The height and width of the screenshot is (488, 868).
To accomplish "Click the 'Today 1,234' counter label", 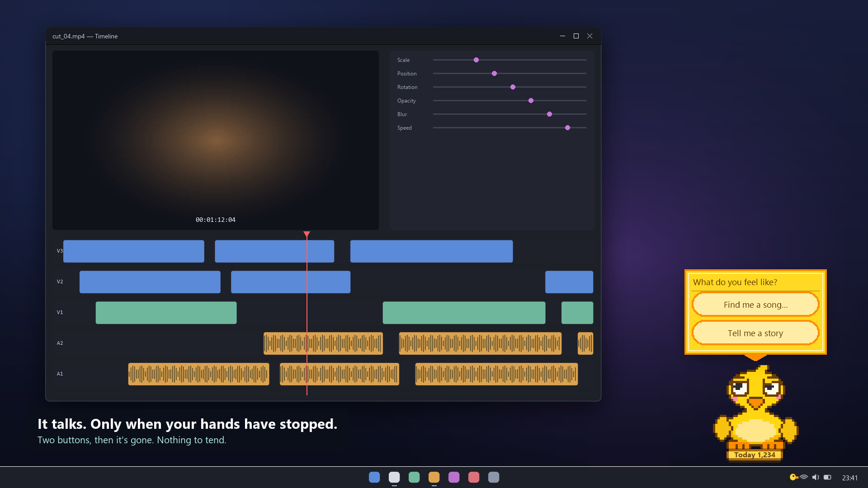I will (755, 455).
